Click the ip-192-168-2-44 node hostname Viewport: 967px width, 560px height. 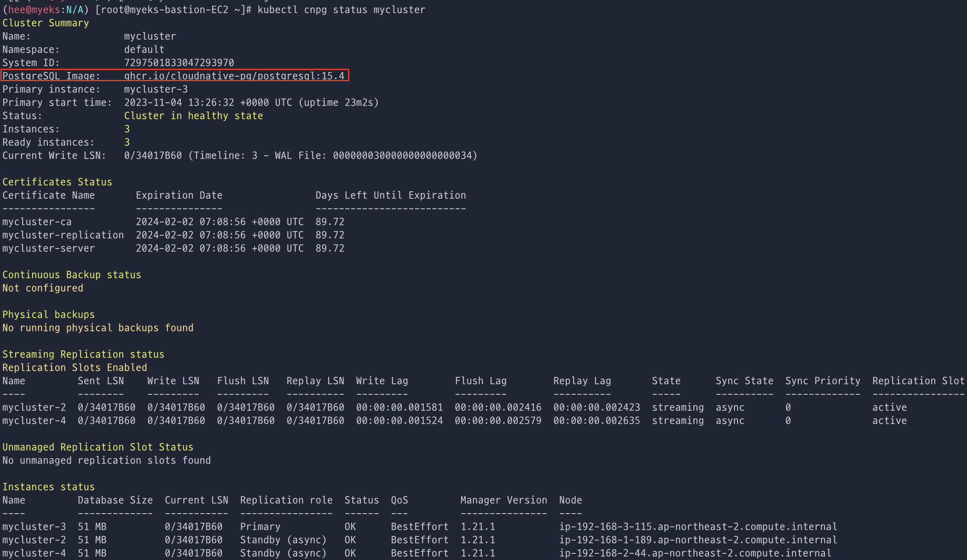(x=695, y=553)
